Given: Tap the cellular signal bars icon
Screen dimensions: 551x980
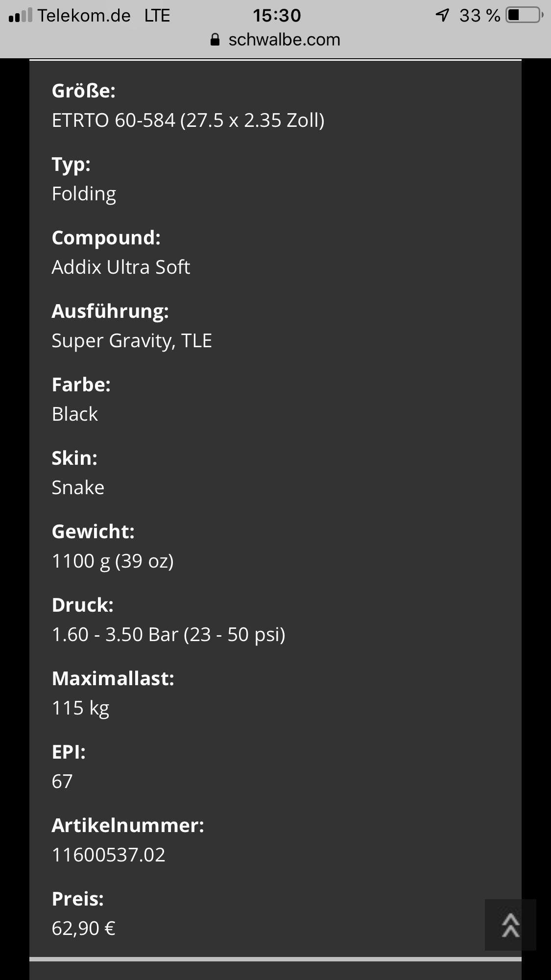Looking at the screenshot, I should point(20,16).
